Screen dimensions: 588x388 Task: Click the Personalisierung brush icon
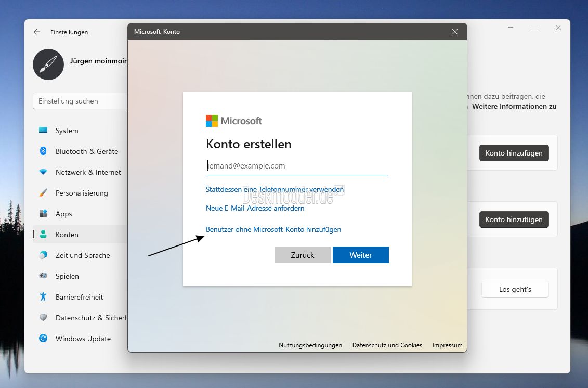[x=43, y=193]
